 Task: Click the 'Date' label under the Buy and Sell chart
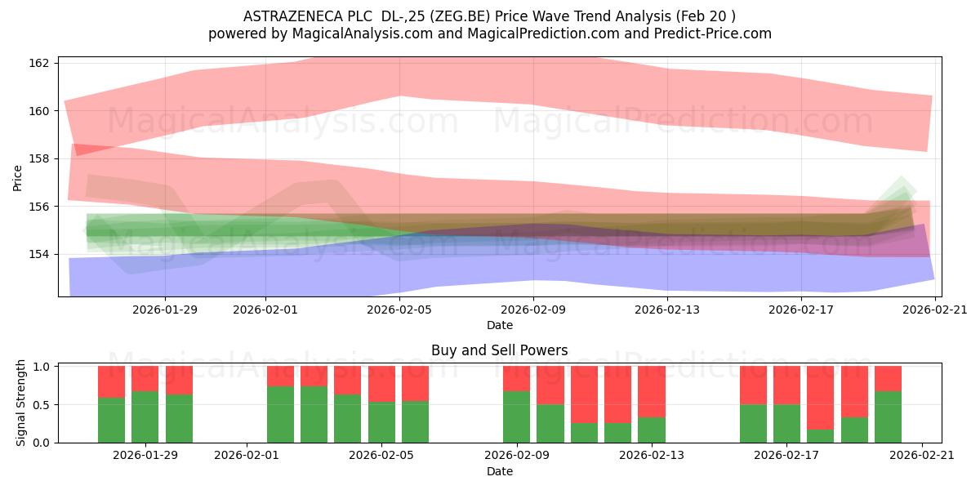point(500,471)
